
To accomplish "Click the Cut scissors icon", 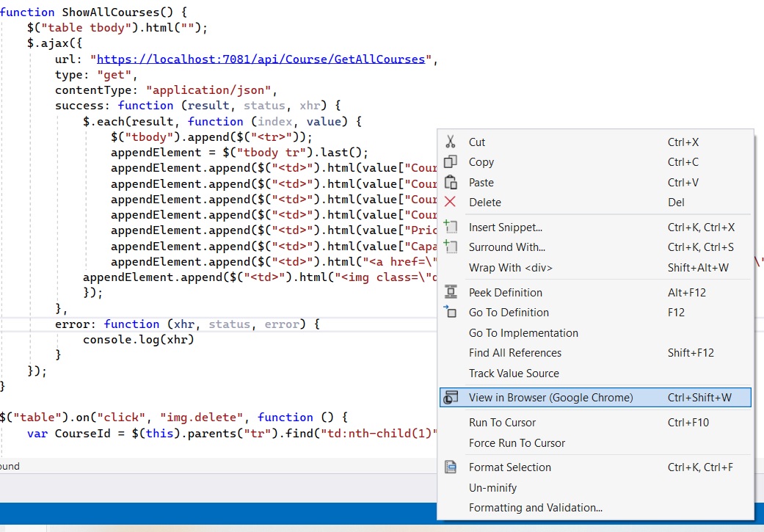I will pyautogui.click(x=450, y=142).
